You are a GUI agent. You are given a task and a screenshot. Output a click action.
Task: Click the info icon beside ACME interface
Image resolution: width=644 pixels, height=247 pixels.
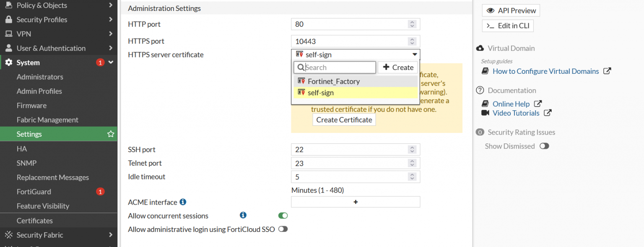point(183,202)
